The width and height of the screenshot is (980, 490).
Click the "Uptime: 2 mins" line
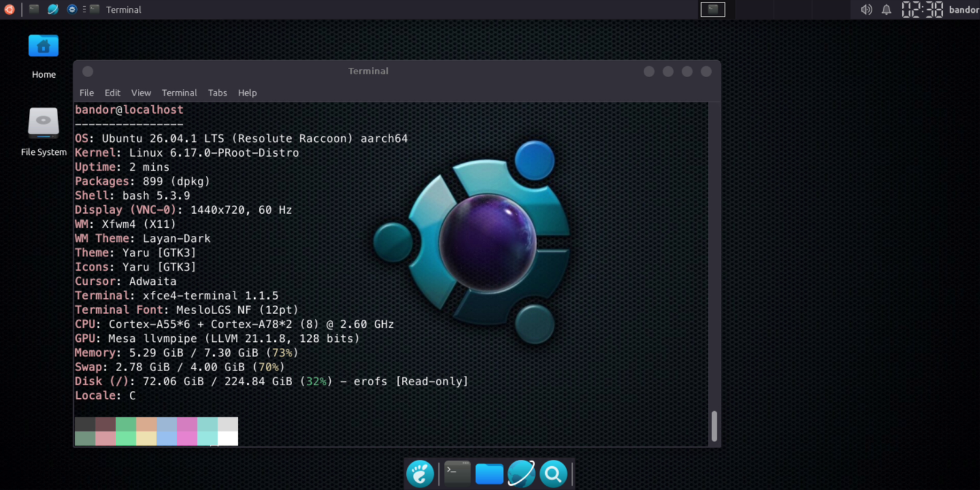coord(122,167)
